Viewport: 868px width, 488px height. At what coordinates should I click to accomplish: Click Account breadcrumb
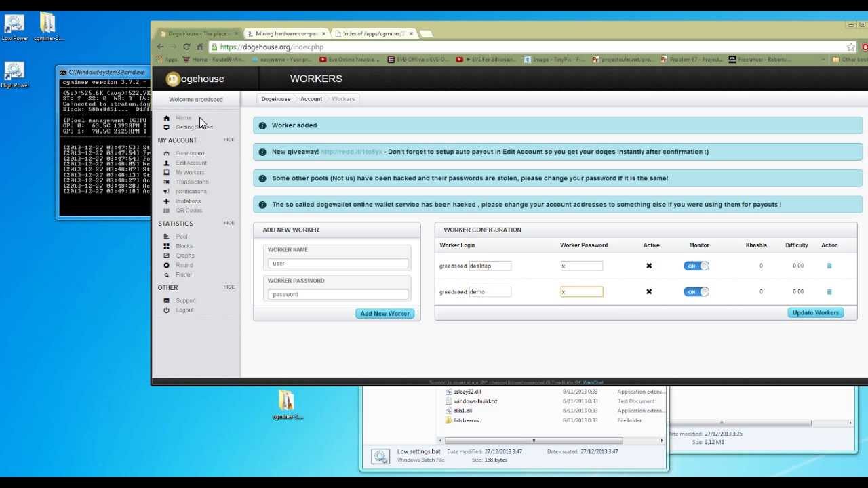[x=311, y=99]
